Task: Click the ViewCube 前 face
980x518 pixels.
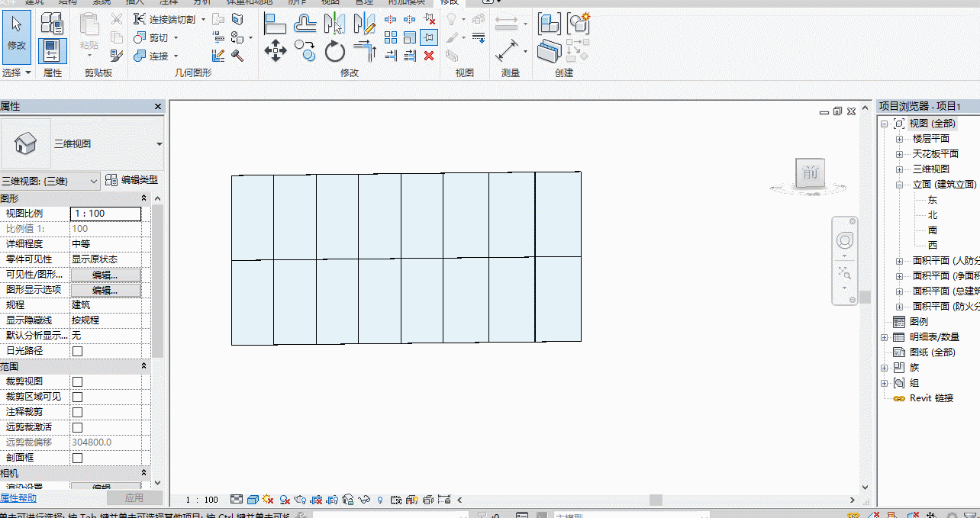Action: (x=810, y=174)
